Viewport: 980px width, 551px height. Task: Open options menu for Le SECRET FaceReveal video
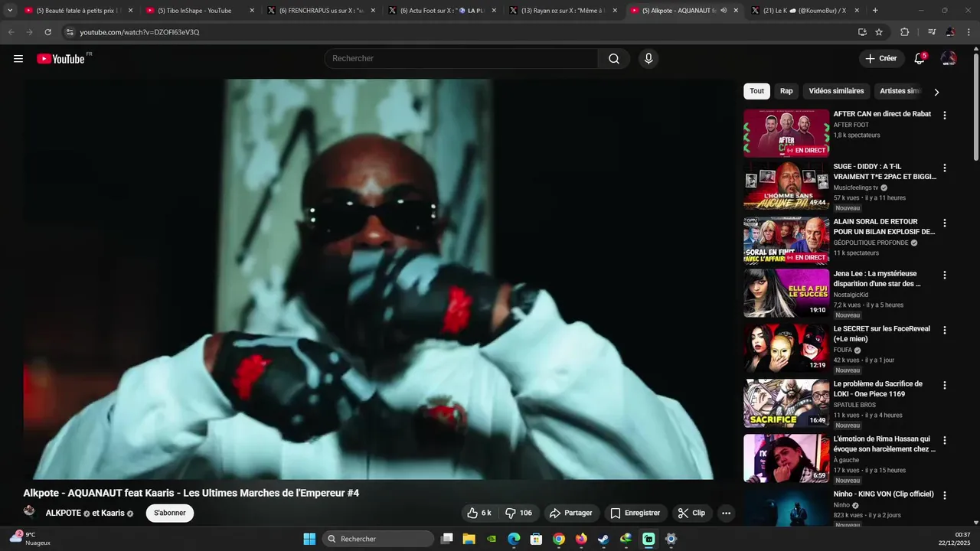[944, 330]
